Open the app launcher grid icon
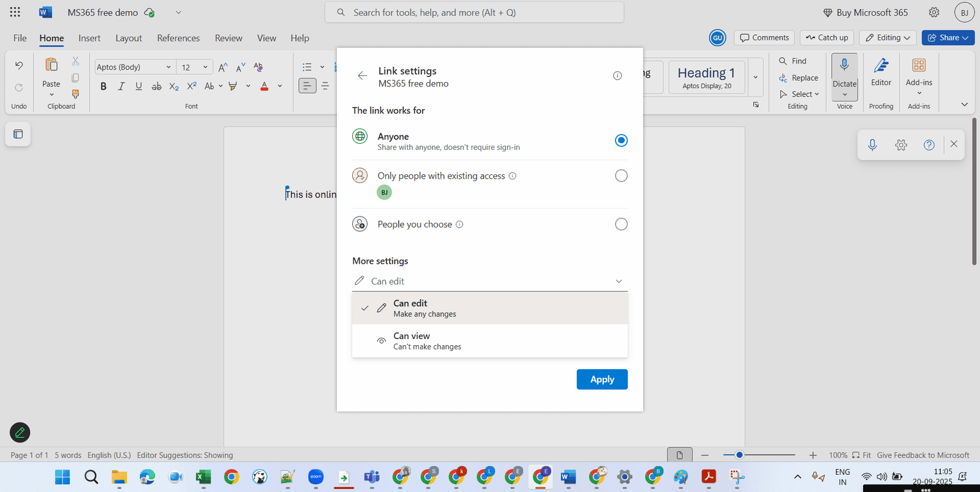The image size is (980, 492). click(x=15, y=12)
